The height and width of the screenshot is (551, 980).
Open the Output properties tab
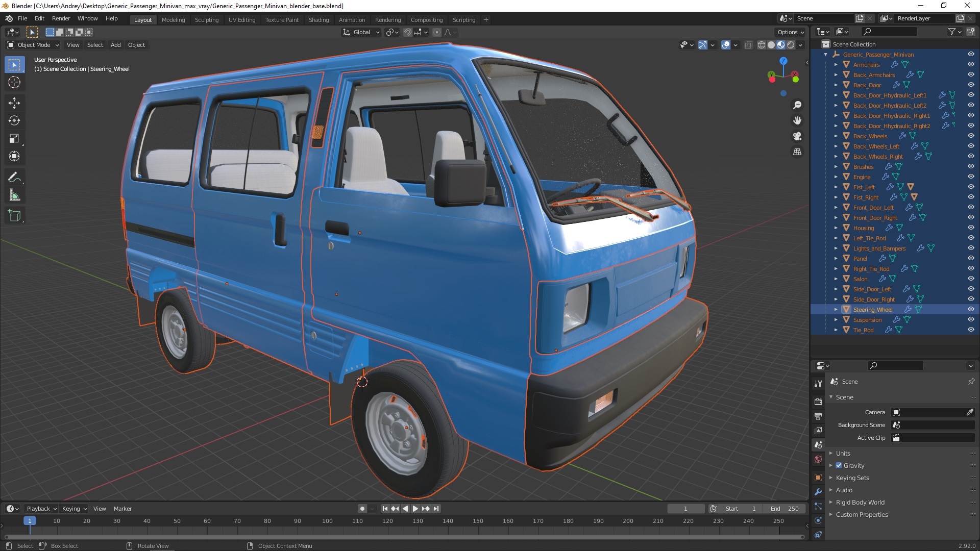[x=818, y=416]
